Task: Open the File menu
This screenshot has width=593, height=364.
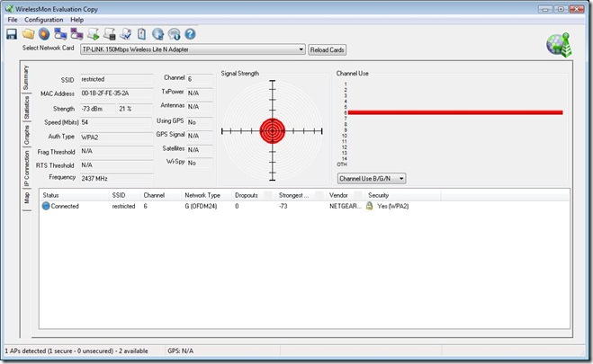Action: [13, 19]
